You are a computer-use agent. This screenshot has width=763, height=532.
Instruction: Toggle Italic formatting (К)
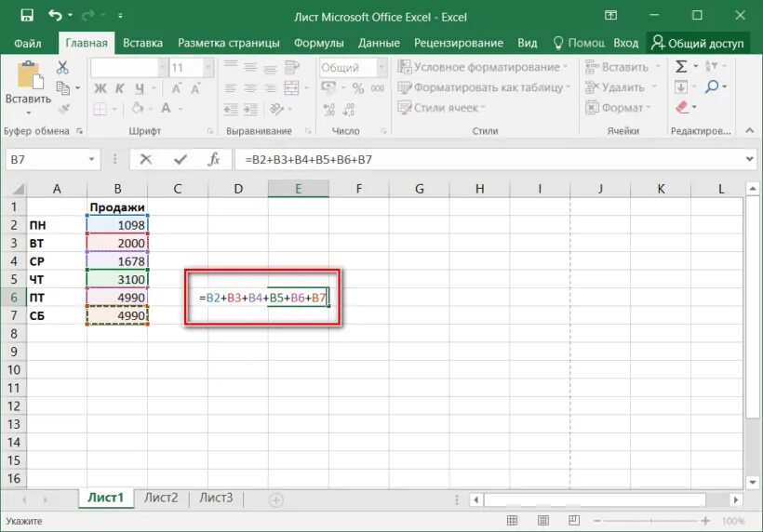(120, 88)
